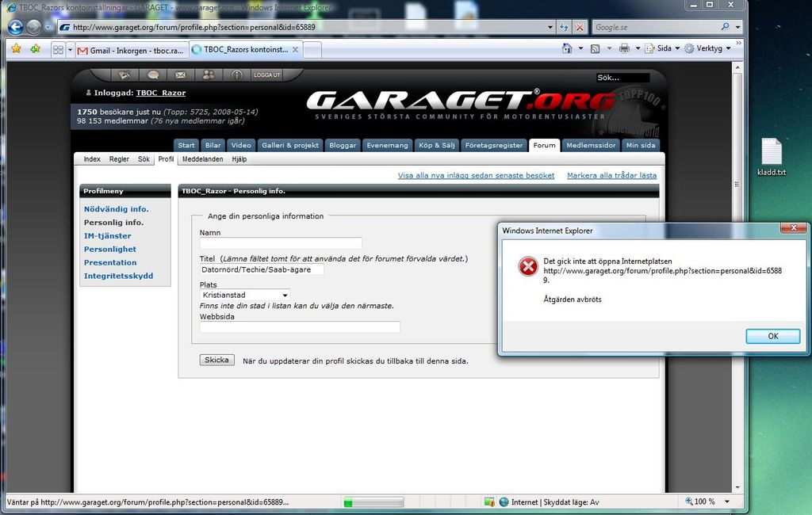812x515 pixels.
Task: Go to the Bilar tab
Action: [x=213, y=146]
